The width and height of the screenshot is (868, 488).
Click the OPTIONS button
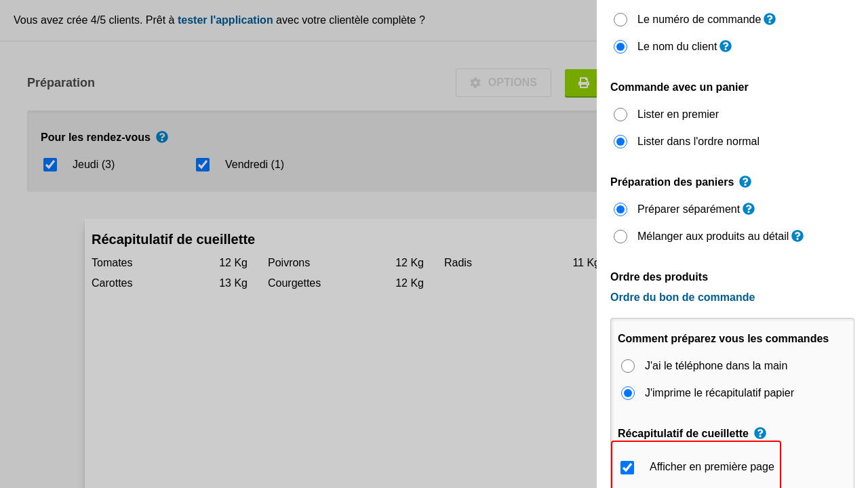pyautogui.click(x=503, y=83)
